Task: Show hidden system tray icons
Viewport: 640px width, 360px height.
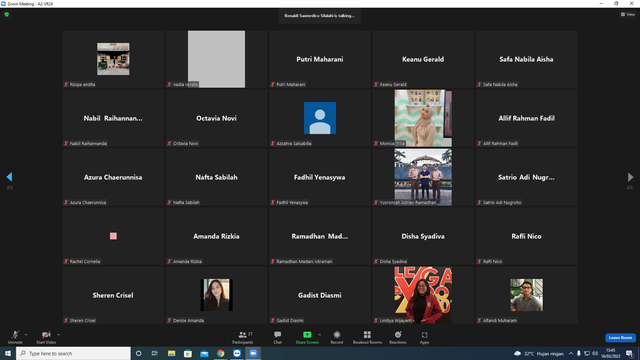Action: pyautogui.click(x=571, y=353)
